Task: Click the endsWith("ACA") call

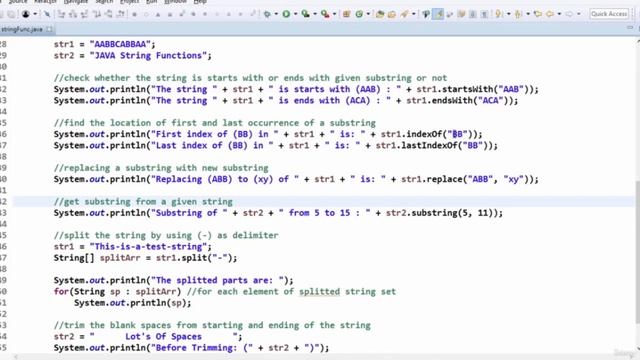Action: (x=467, y=100)
